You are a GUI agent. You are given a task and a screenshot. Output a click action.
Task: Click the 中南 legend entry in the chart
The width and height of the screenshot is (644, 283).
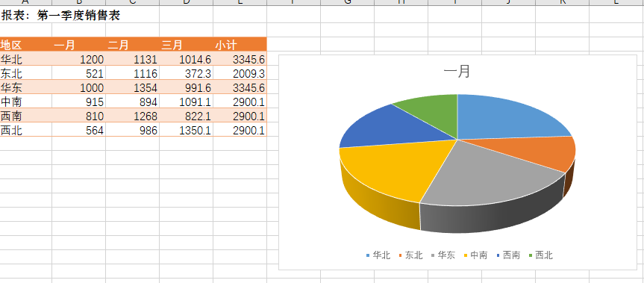coord(475,255)
